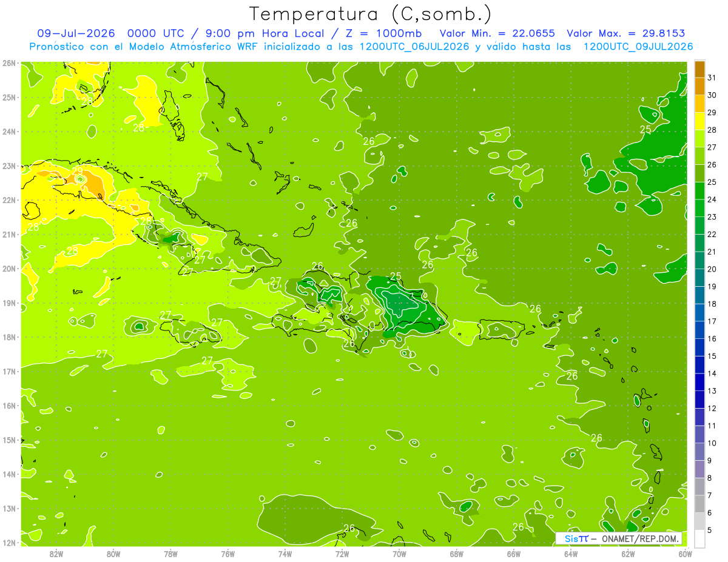728x562 pixels.
Task: Click the 60W longitude axis label
Action: click(685, 554)
